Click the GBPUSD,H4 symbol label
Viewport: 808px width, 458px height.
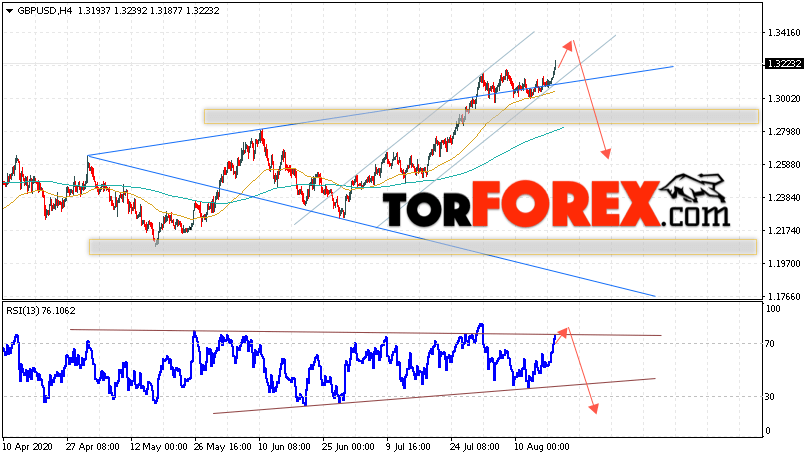(45, 11)
